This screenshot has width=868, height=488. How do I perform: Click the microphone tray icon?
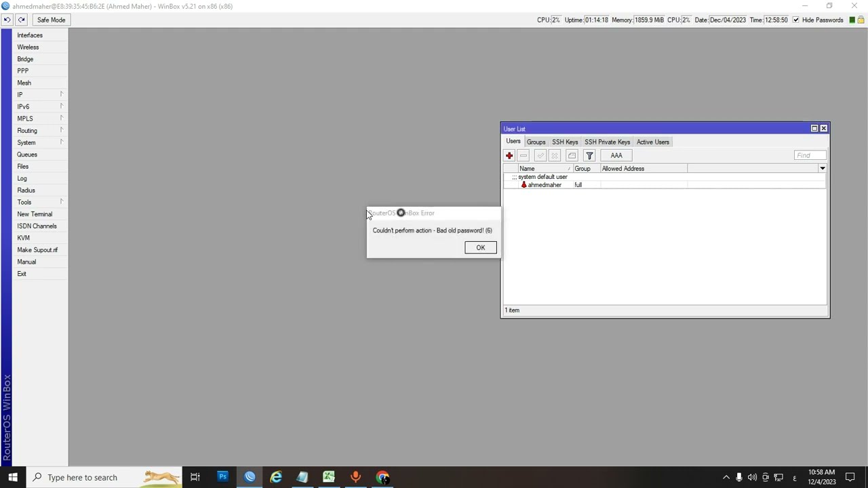[739, 477]
